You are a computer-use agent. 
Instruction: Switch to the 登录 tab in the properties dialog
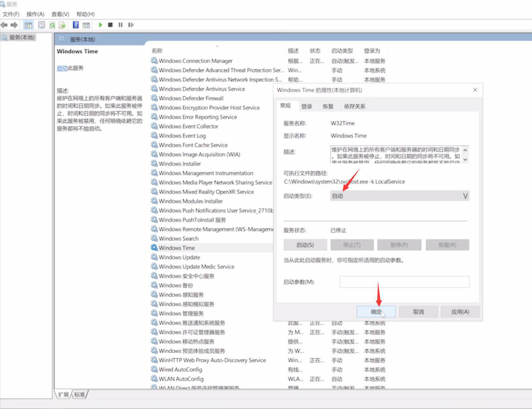click(306, 106)
